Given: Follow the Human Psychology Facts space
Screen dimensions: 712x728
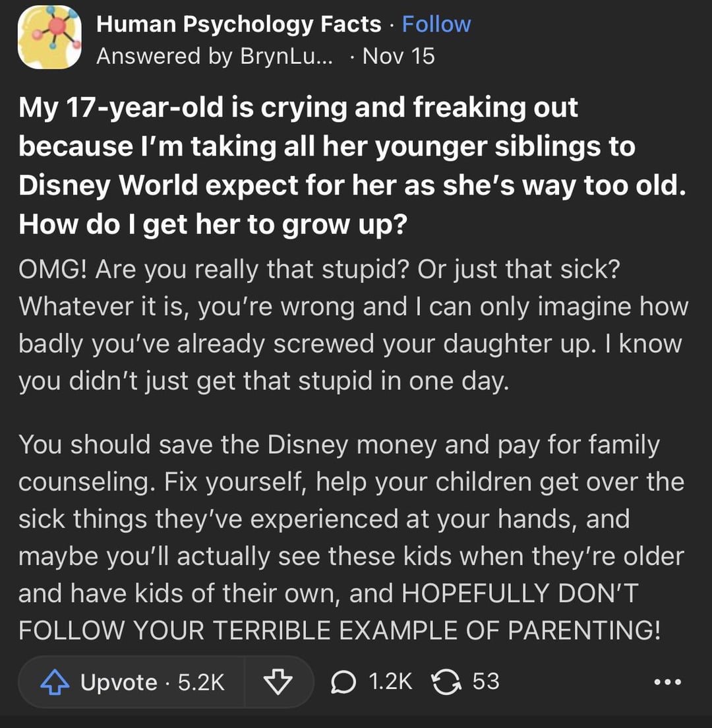Looking at the screenshot, I should pos(436,24).
